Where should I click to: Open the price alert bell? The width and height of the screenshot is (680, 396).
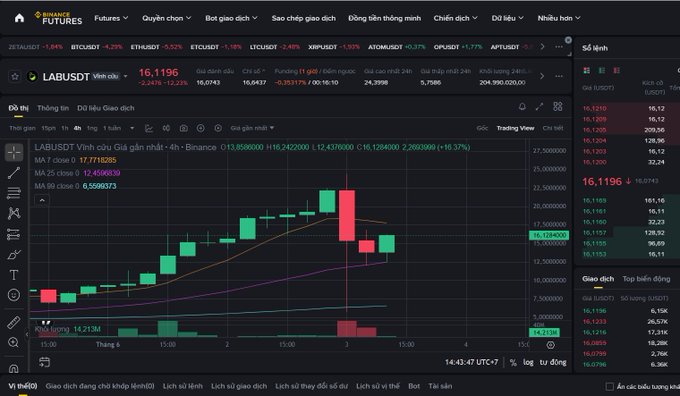[x=522, y=107]
